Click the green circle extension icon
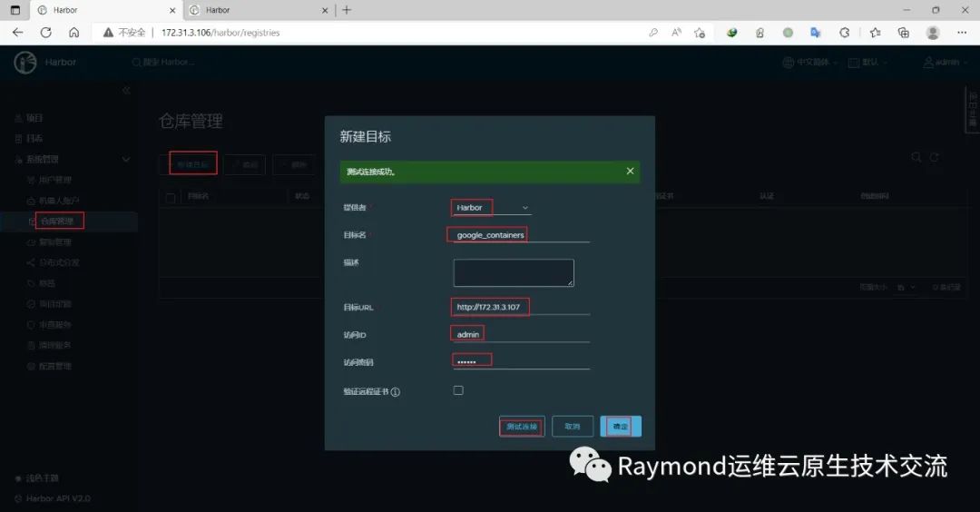 pos(789,33)
